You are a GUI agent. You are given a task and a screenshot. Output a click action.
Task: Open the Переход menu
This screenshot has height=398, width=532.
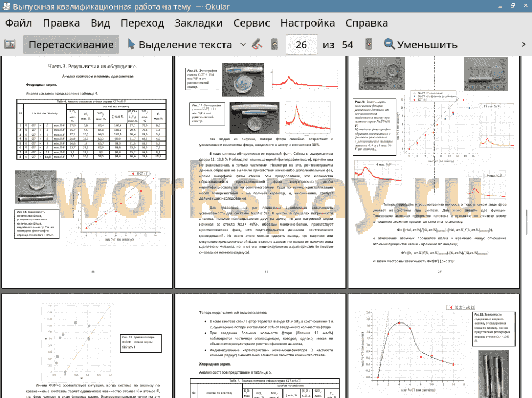(x=142, y=23)
